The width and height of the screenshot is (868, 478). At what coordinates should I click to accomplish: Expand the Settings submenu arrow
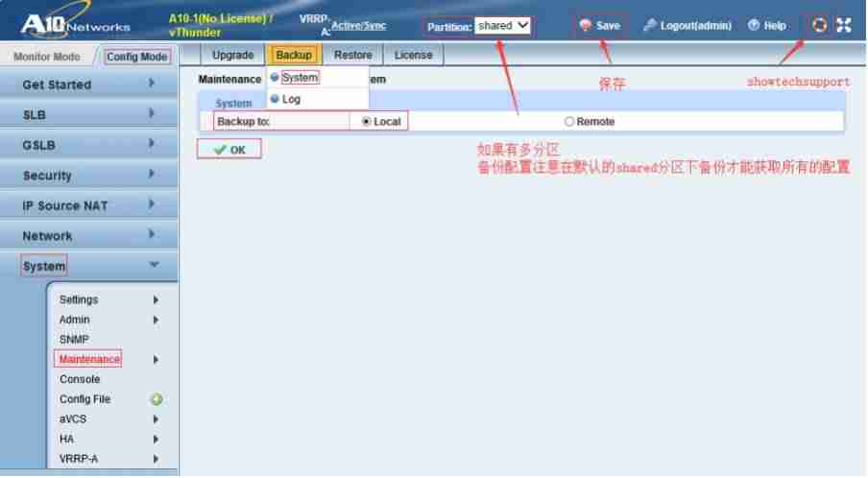pyautogui.click(x=156, y=299)
